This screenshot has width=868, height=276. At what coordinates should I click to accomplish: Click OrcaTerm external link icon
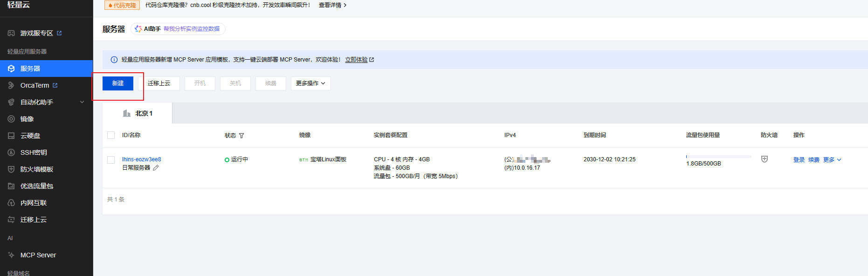coord(55,85)
